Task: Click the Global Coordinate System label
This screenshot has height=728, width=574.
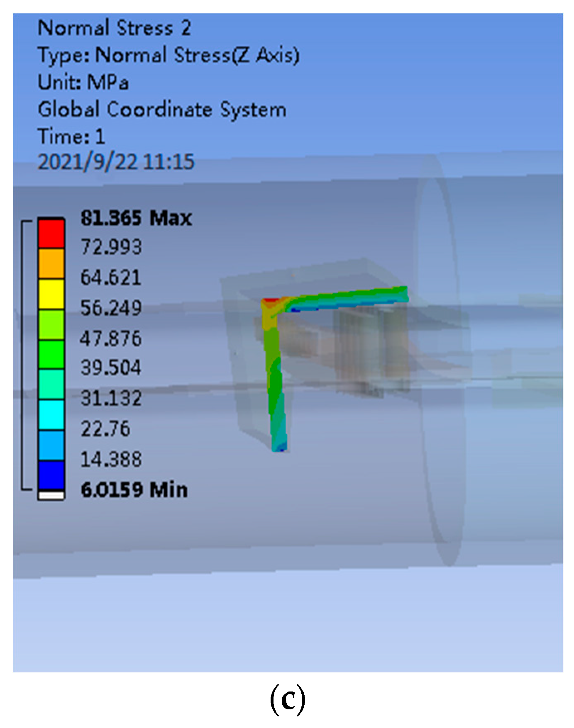Action: point(162,110)
